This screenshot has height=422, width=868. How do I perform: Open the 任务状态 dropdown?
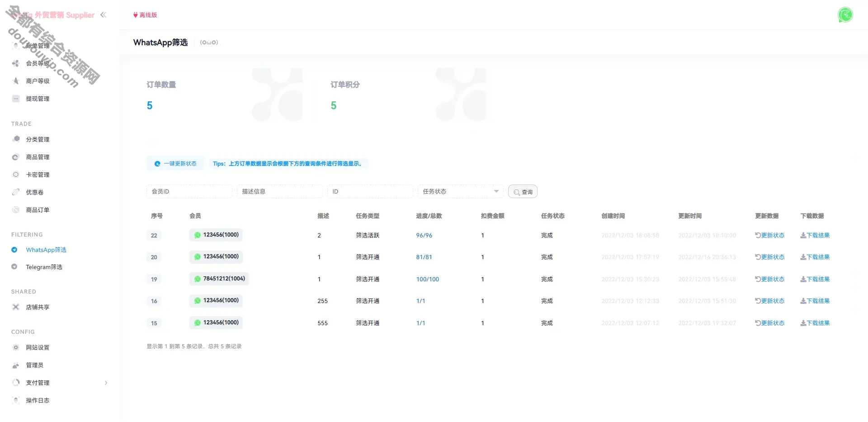(x=460, y=191)
